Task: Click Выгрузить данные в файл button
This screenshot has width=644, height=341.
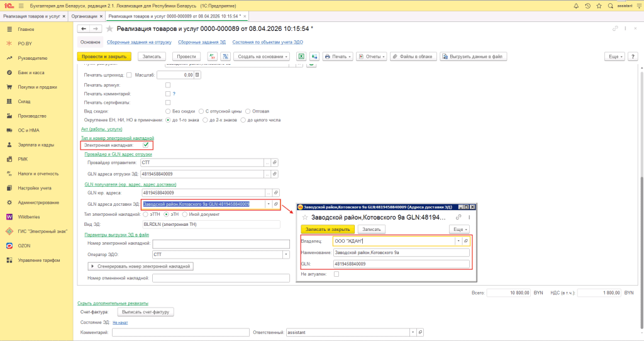Action: pos(473,56)
